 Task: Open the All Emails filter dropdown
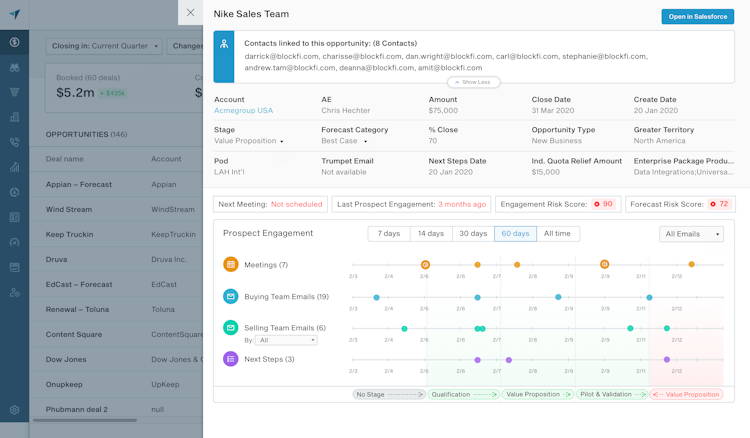click(691, 234)
